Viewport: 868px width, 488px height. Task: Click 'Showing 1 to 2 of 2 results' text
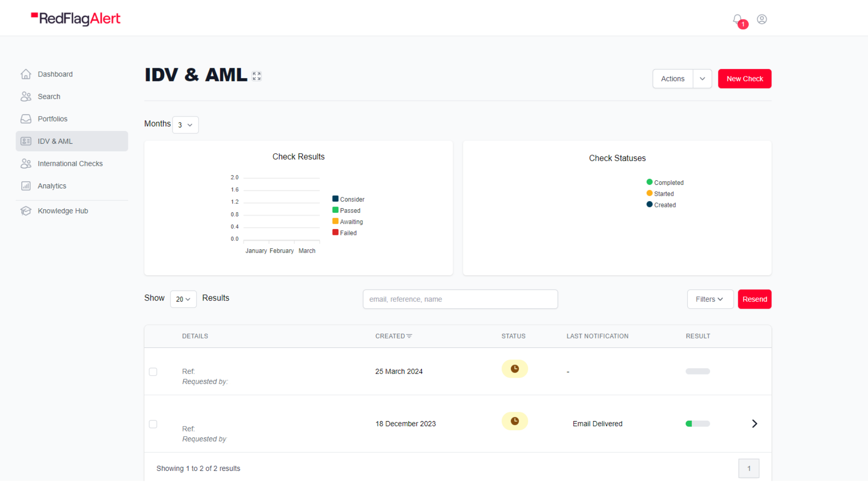(198, 469)
